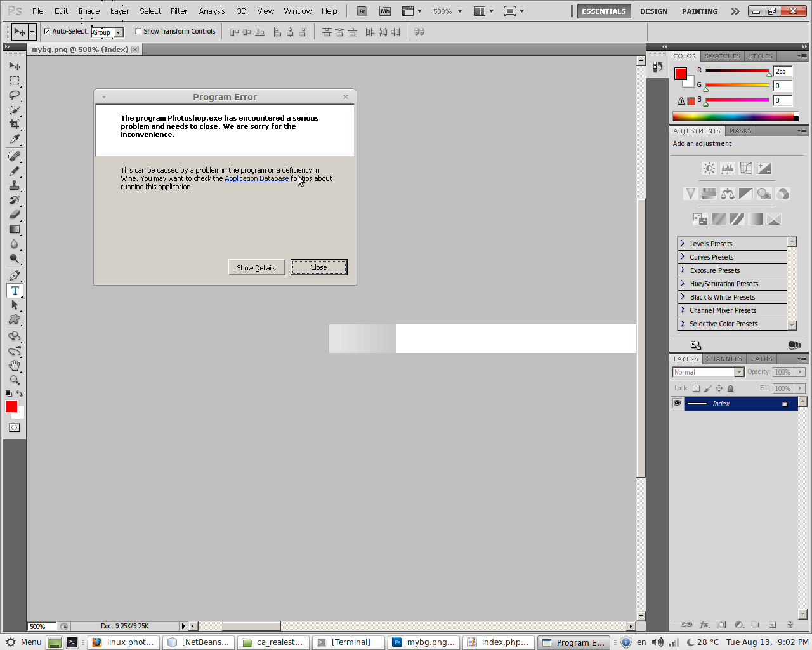The image size is (812, 650).
Task: Select the Hand tool
Action: click(x=15, y=366)
